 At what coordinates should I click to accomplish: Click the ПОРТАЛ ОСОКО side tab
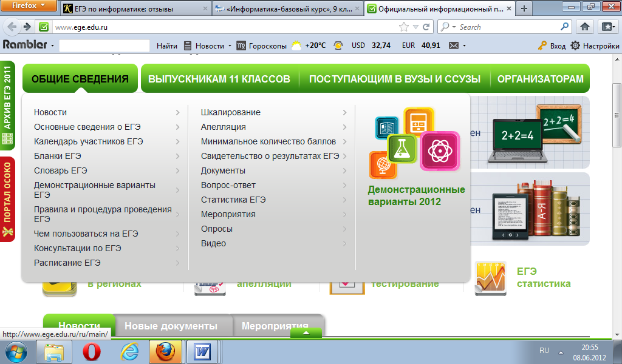click(7, 199)
